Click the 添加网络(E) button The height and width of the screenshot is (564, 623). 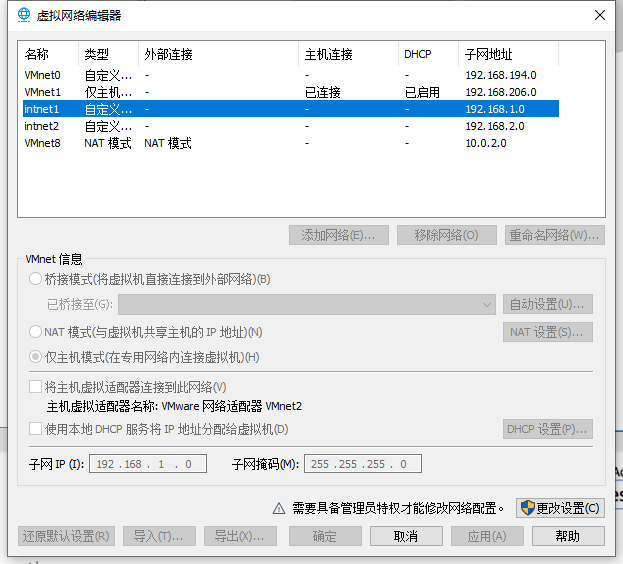tap(339, 235)
